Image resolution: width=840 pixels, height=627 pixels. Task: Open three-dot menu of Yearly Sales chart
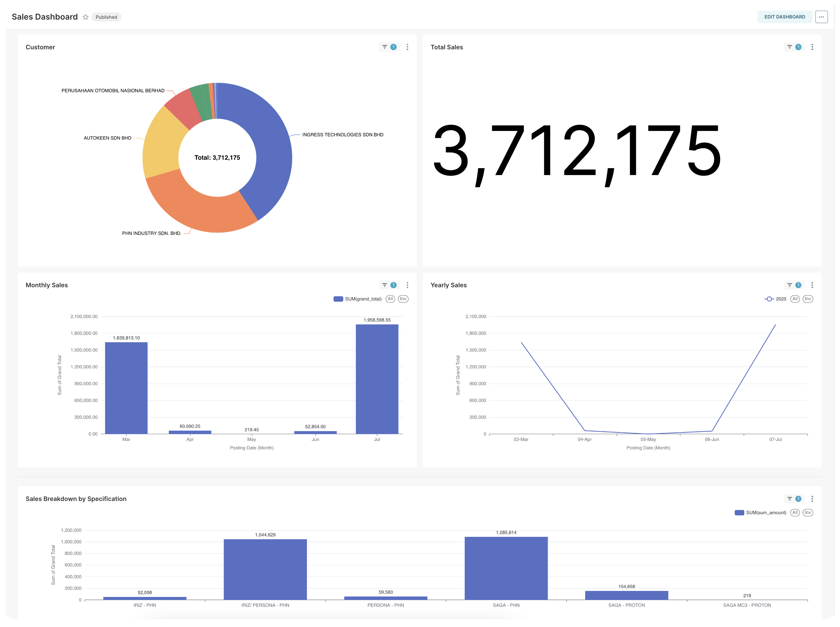click(812, 285)
